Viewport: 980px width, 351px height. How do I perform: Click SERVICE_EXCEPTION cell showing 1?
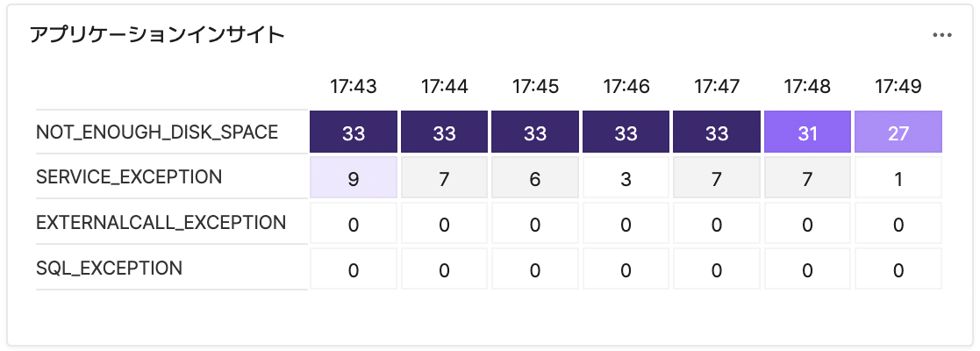pos(898,178)
